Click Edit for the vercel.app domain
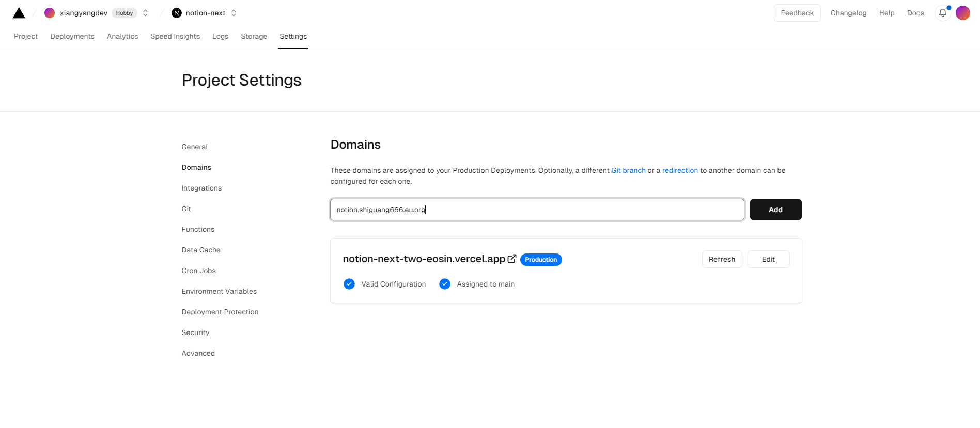Viewport: 980px width, 428px height. [x=768, y=259]
